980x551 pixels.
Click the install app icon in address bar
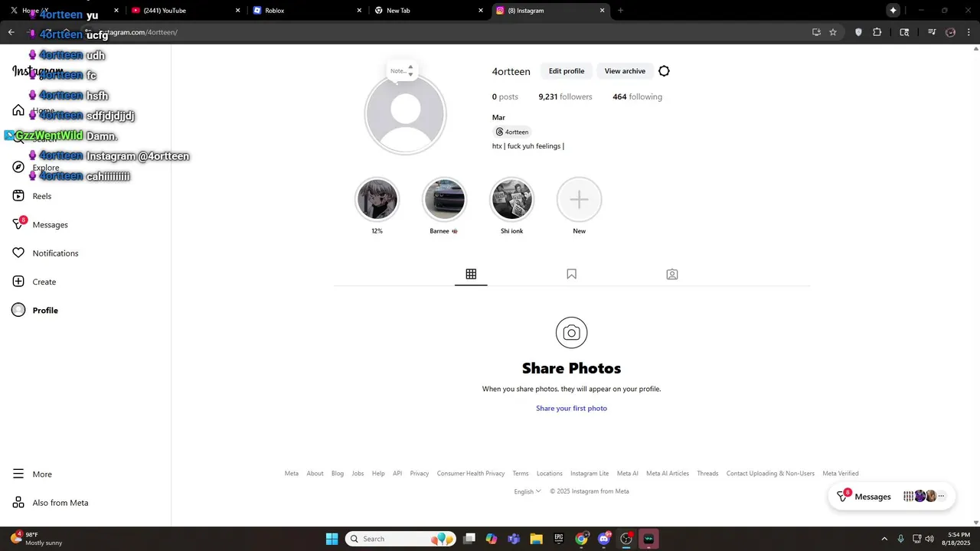point(816,32)
